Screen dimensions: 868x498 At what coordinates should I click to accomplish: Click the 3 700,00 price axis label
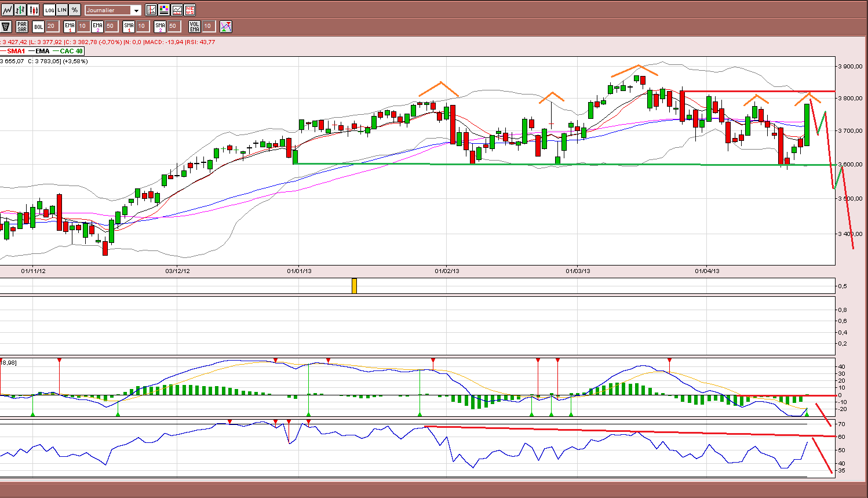pyautogui.click(x=851, y=131)
